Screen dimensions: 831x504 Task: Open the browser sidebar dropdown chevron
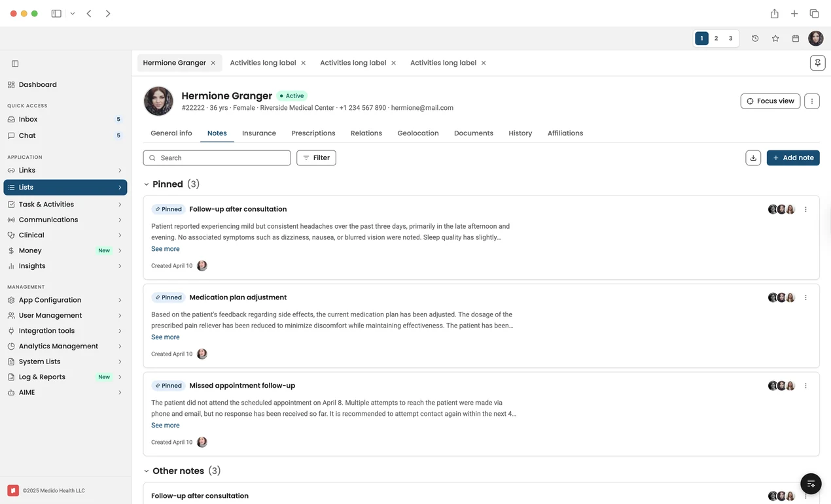pos(73,13)
